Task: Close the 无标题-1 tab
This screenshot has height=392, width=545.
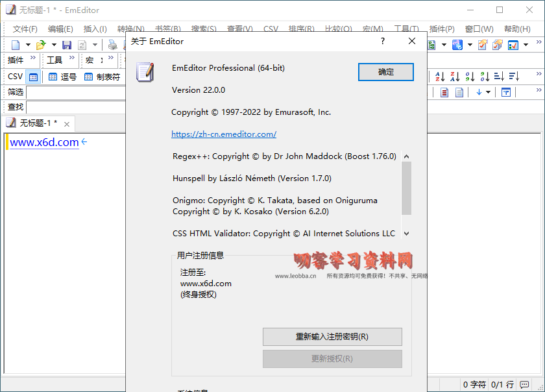Action: pyautogui.click(x=67, y=124)
